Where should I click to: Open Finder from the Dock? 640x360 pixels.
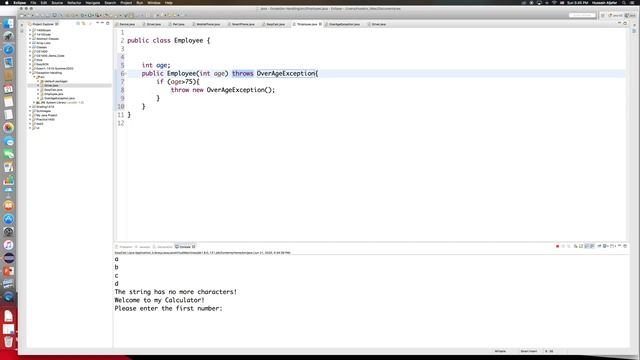point(8,24)
